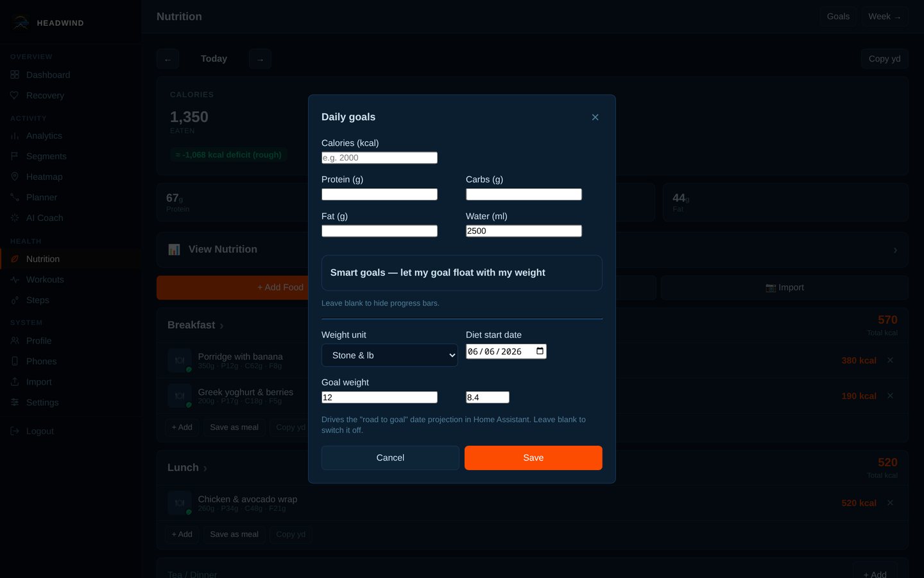
Task: Open the Diet start date calendar picker
Action: click(540, 351)
